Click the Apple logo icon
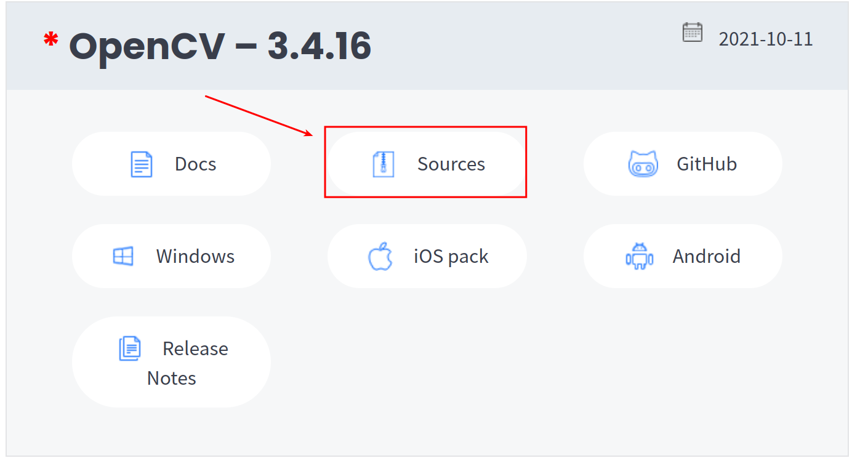Viewport: 868px width, 466px height. tap(380, 256)
